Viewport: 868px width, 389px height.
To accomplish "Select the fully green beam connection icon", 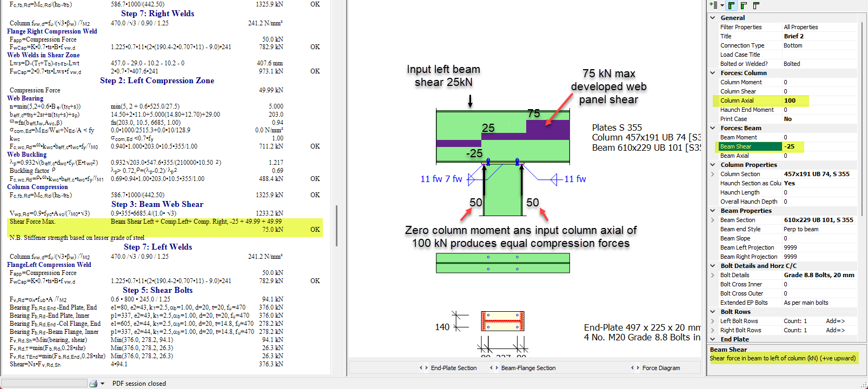I will pyautogui.click(x=732, y=5).
